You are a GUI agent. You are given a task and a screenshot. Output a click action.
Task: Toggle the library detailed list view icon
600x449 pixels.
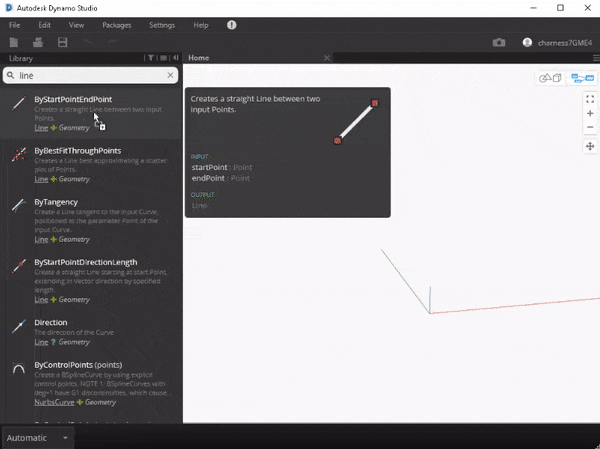(x=163, y=58)
